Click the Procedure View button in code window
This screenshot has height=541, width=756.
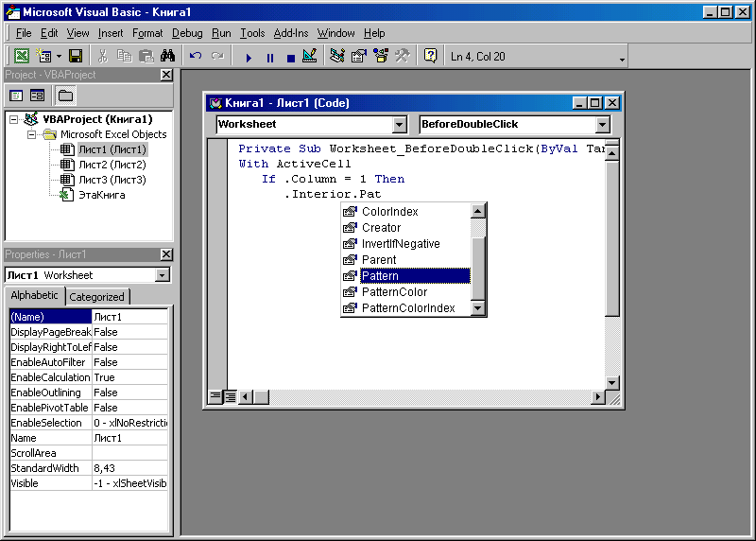215,396
